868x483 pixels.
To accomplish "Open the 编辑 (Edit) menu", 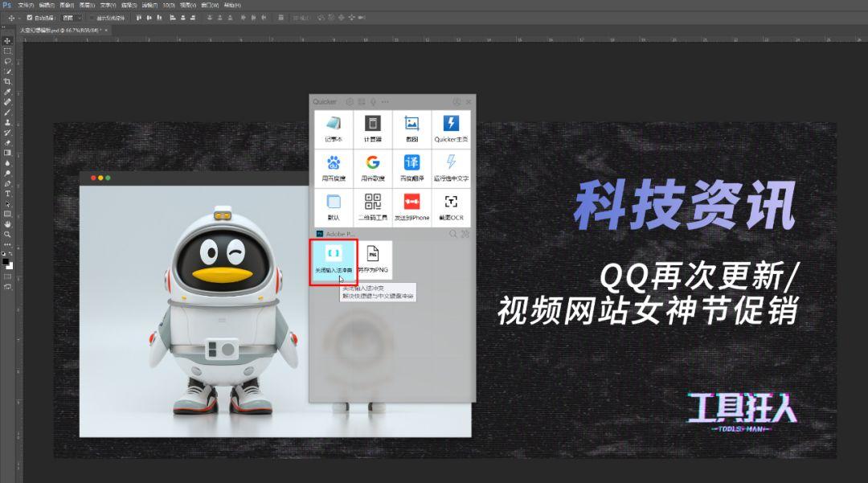I will 47,5.
